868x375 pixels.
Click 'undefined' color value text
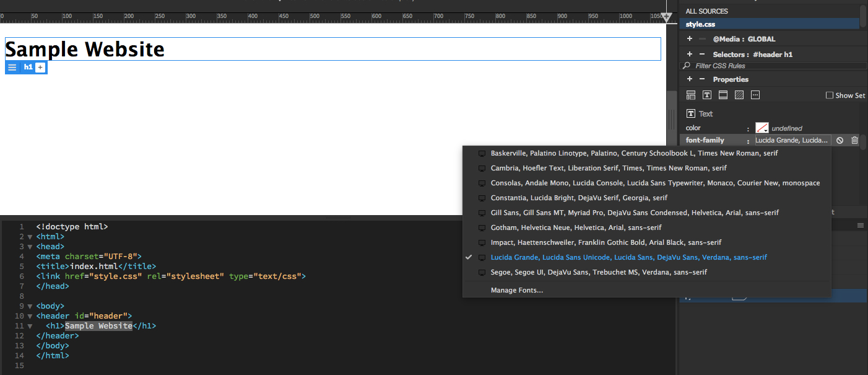coord(787,128)
